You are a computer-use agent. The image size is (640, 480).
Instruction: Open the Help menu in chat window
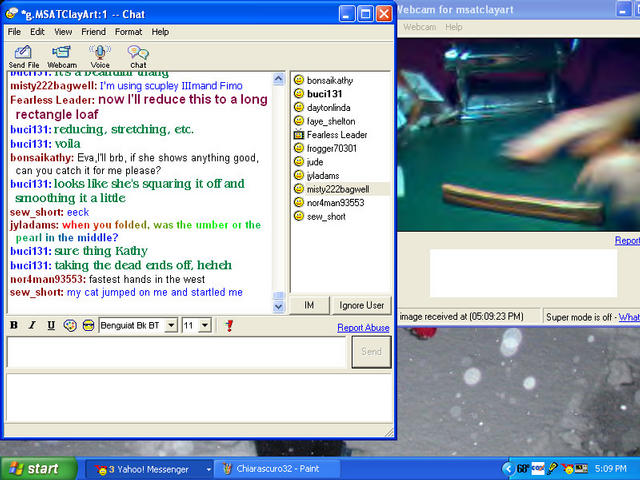(x=160, y=32)
